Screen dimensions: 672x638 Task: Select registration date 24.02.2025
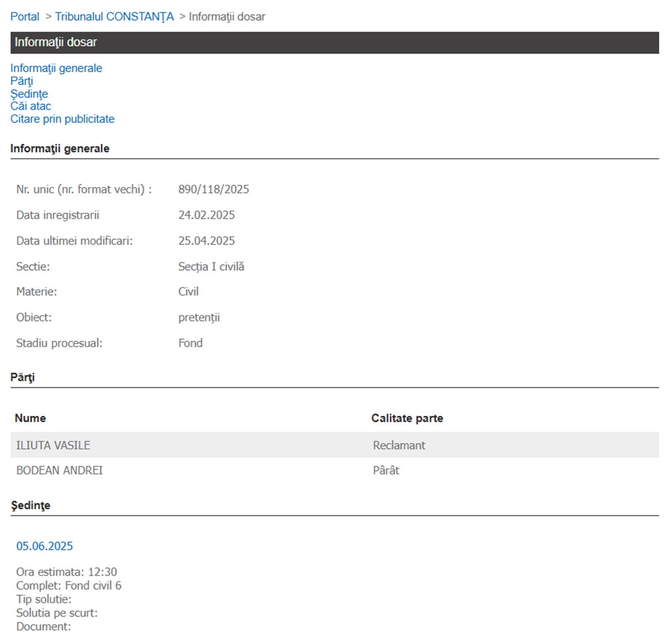pos(206,215)
